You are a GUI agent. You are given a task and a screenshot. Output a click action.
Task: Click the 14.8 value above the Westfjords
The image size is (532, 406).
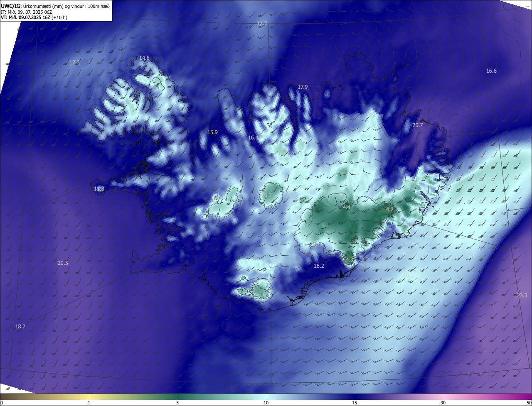[x=144, y=58]
